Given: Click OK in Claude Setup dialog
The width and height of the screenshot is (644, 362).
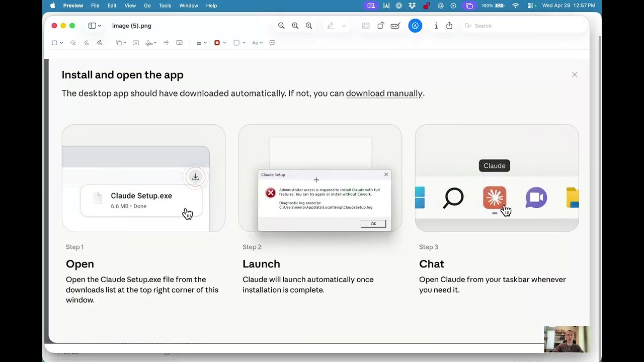Looking at the screenshot, I should (373, 224).
